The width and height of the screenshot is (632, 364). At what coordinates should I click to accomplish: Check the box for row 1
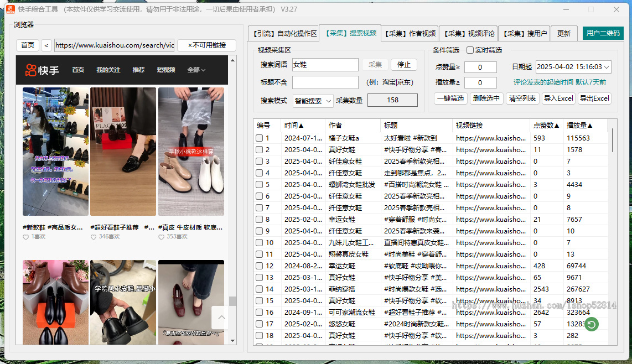coord(259,138)
